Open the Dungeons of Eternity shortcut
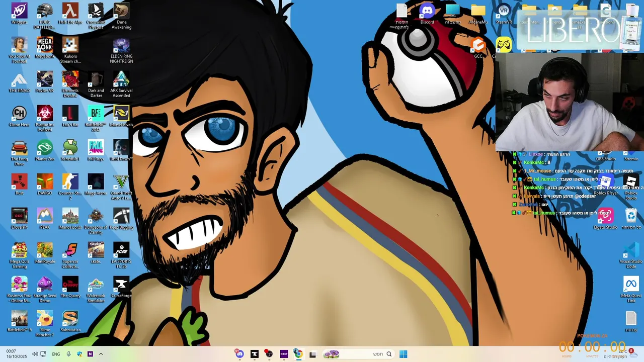The image size is (644, 362). (96, 221)
